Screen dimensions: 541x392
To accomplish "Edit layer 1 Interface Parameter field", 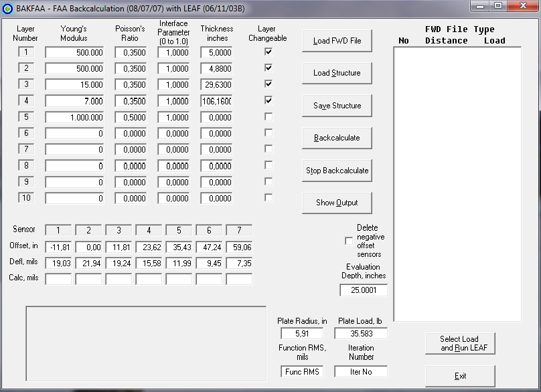I will (173, 53).
